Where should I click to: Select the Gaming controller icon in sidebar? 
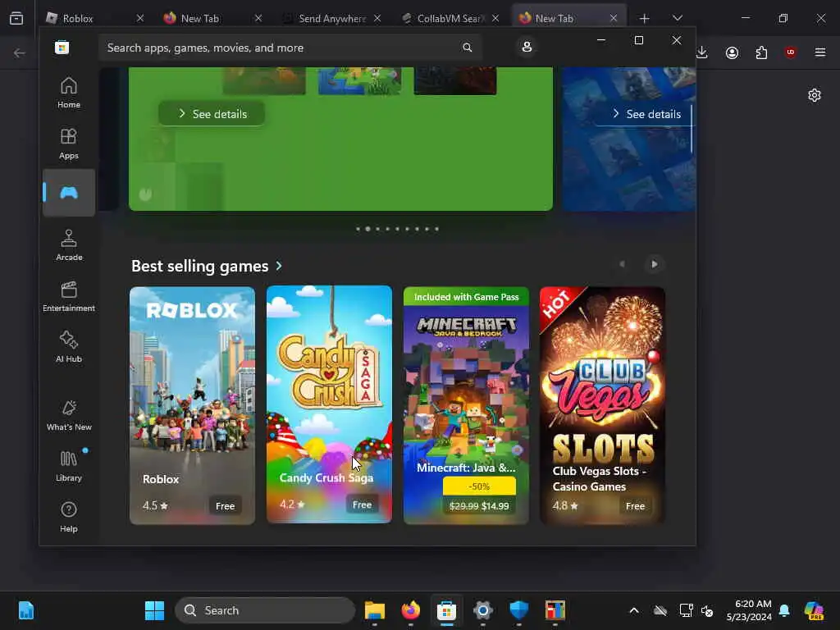point(69,193)
